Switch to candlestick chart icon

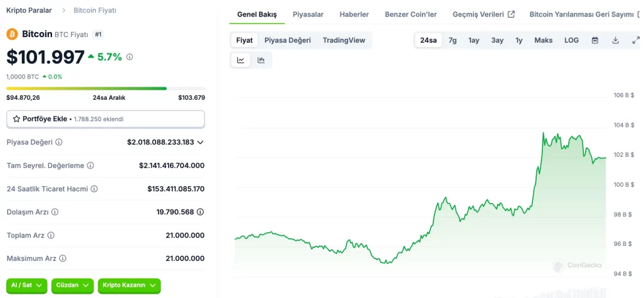tap(261, 60)
